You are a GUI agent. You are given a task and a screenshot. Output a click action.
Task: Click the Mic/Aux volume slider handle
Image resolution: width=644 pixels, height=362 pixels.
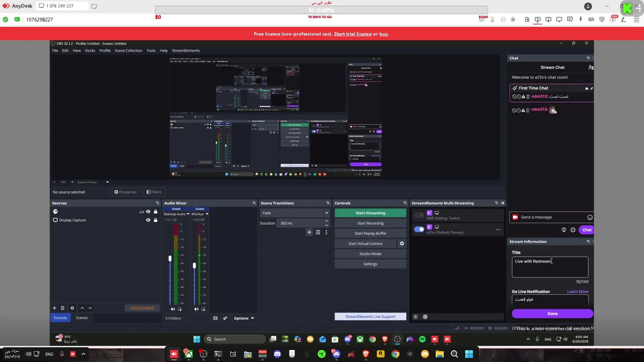pyautogui.click(x=194, y=265)
